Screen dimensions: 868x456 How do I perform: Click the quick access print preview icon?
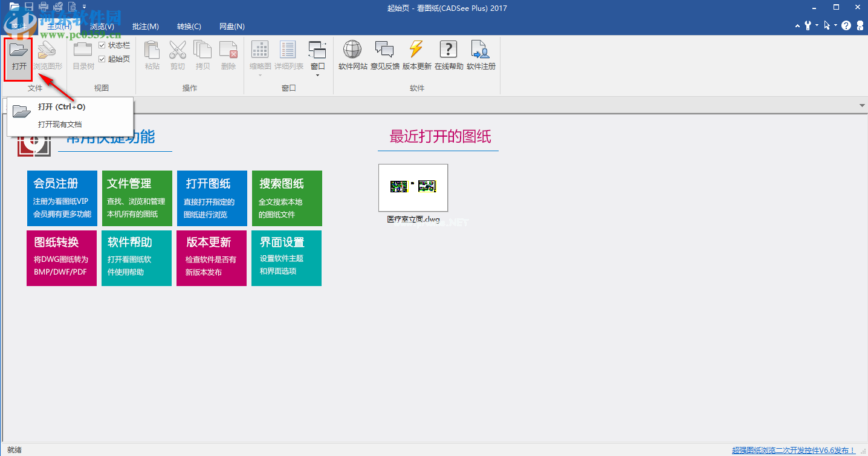(x=58, y=7)
